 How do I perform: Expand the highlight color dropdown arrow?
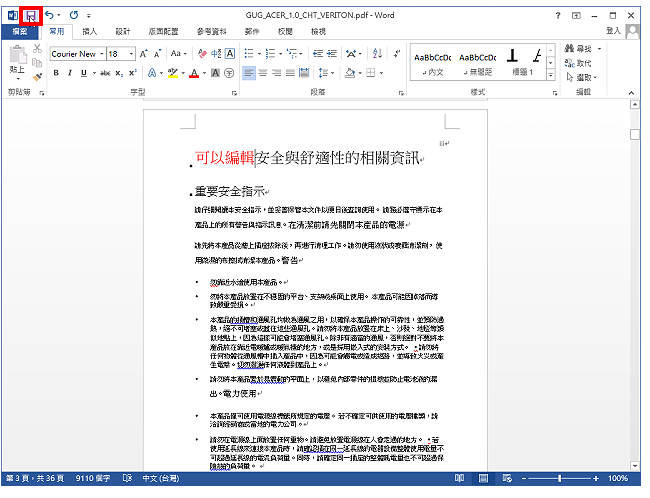tap(183, 73)
